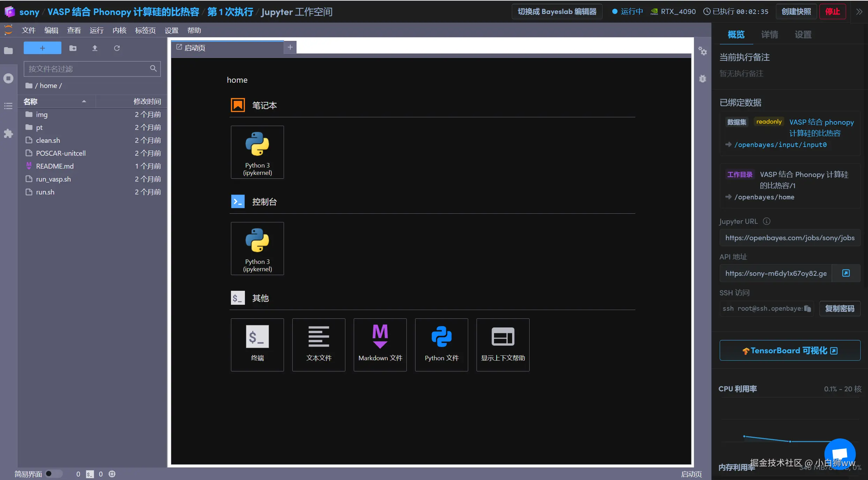Open the property inspector gears icon
868x480 pixels.
702,52
